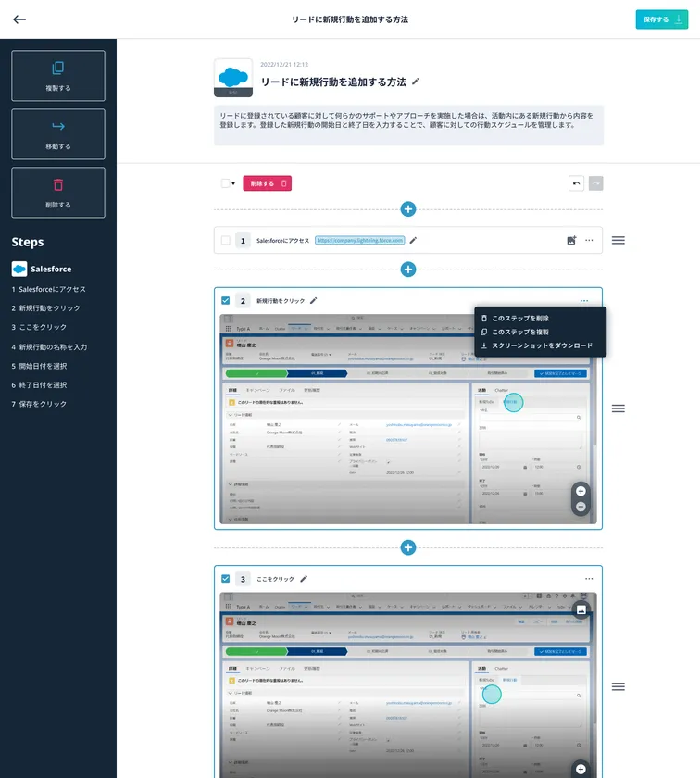The image size is (700, 778).
Task: Add a step using the plus below step 2
Action: (407, 547)
